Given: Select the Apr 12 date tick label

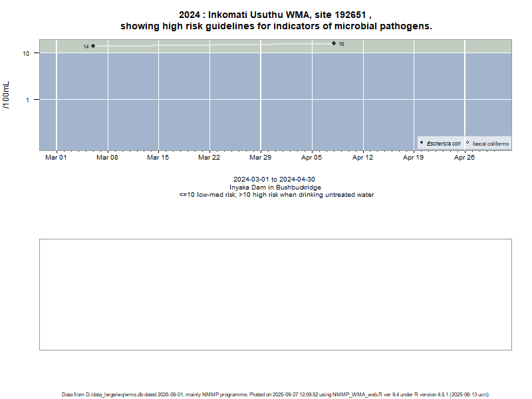Looking at the screenshot, I should pyautogui.click(x=362, y=158).
